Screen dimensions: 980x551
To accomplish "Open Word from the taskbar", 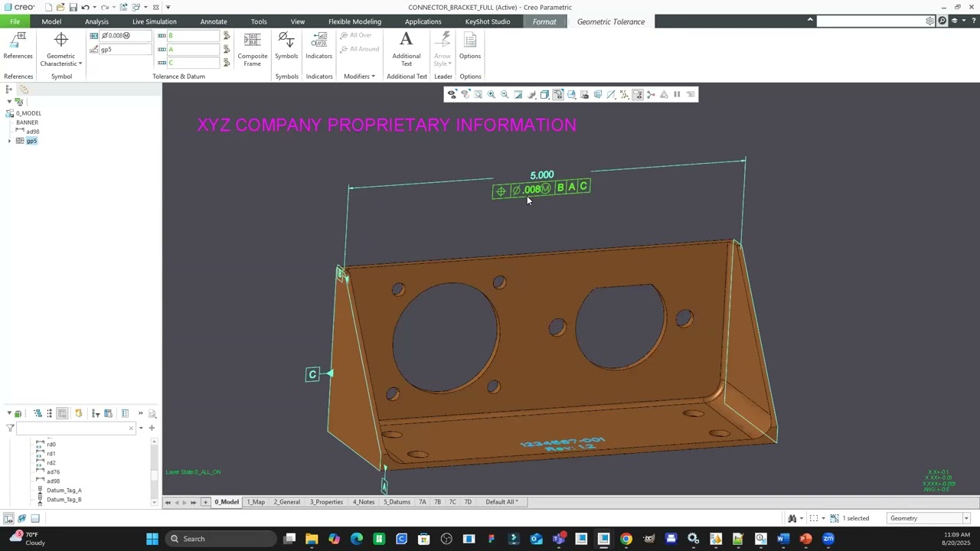I will (783, 539).
